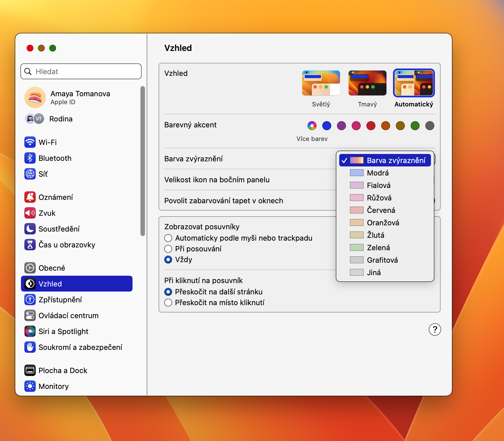Select the multicolor accent swatch

(x=312, y=126)
